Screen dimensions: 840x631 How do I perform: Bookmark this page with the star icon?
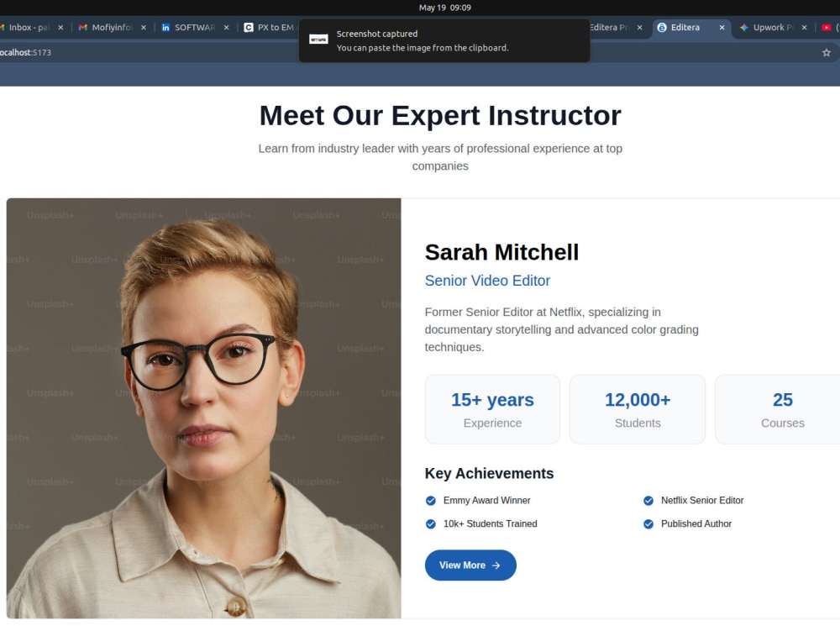pyautogui.click(x=826, y=52)
